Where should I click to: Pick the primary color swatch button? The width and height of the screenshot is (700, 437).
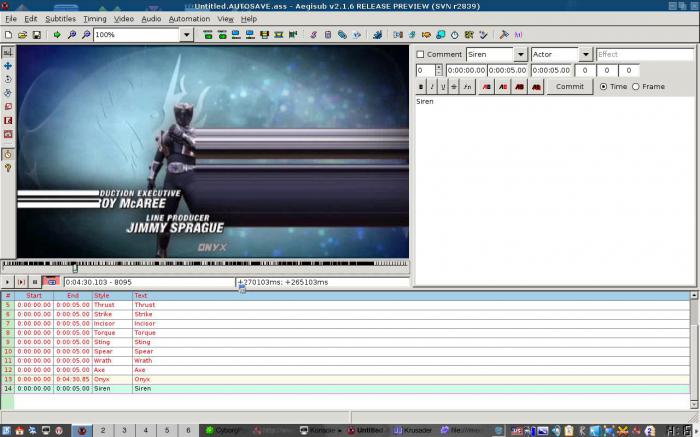pos(487,87)
